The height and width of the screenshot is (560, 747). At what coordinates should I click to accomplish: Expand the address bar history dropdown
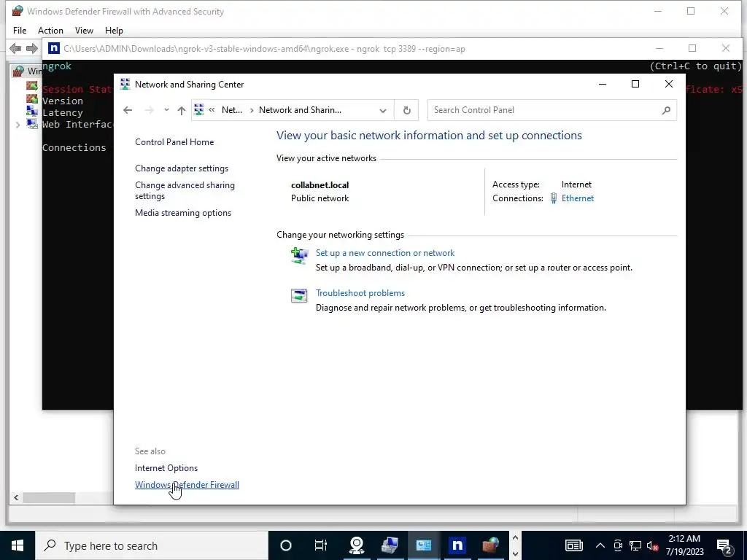[382, 111]
